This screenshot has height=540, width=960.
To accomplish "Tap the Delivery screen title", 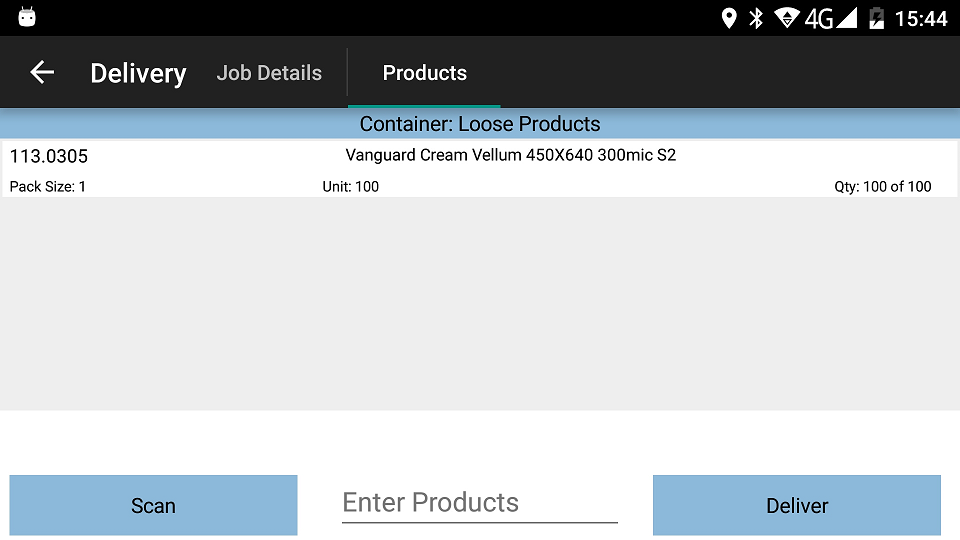I will pos(138,73).
